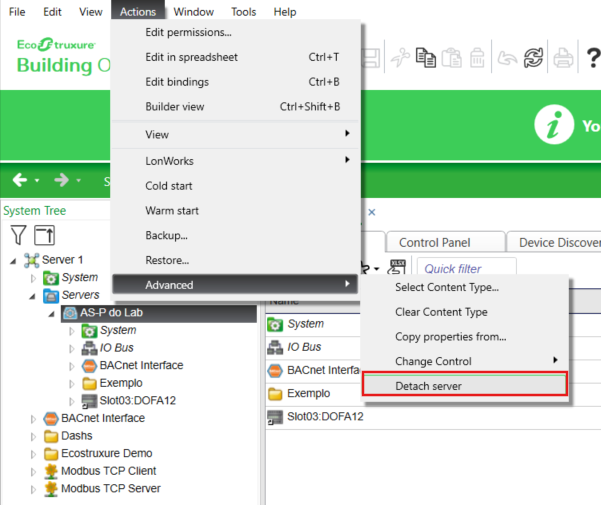Expand the Exemplo folder in tree
This screenshot has width=601, height=505.
(x=72, y=384)
